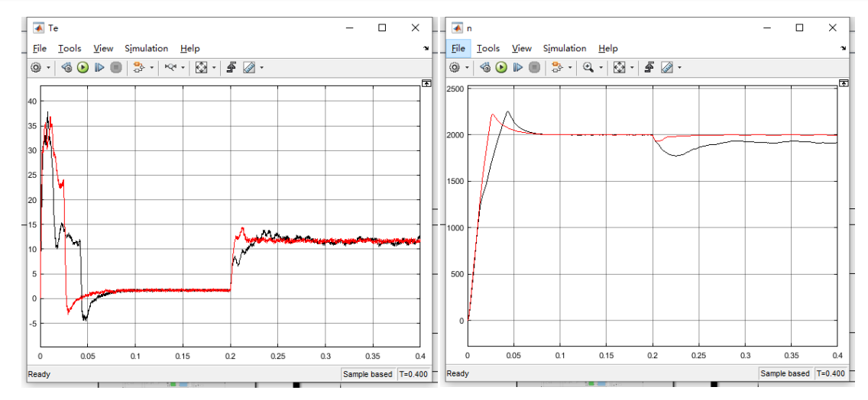Expand measurements dropdown in Te scope
The height and width of the screenshot is (400, 868).
(261, 68)
